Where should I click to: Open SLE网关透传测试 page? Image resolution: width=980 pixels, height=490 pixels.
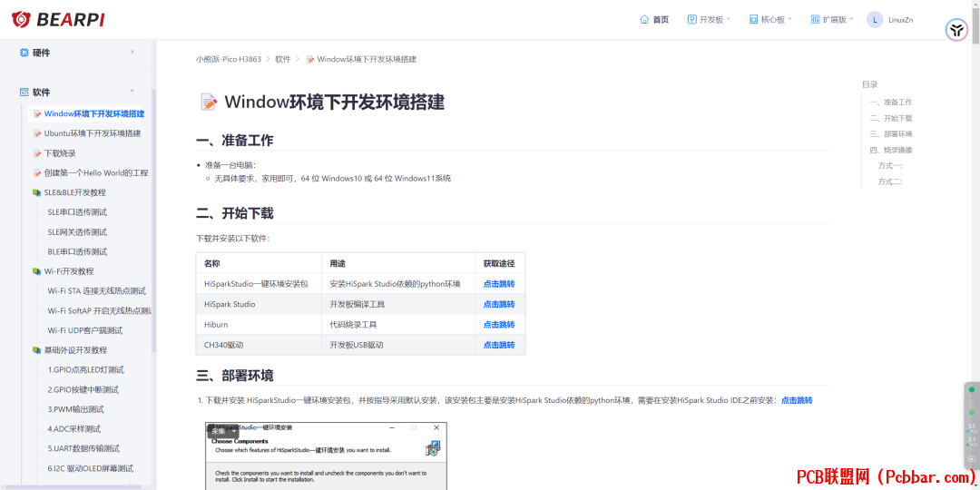pos(77,232)
